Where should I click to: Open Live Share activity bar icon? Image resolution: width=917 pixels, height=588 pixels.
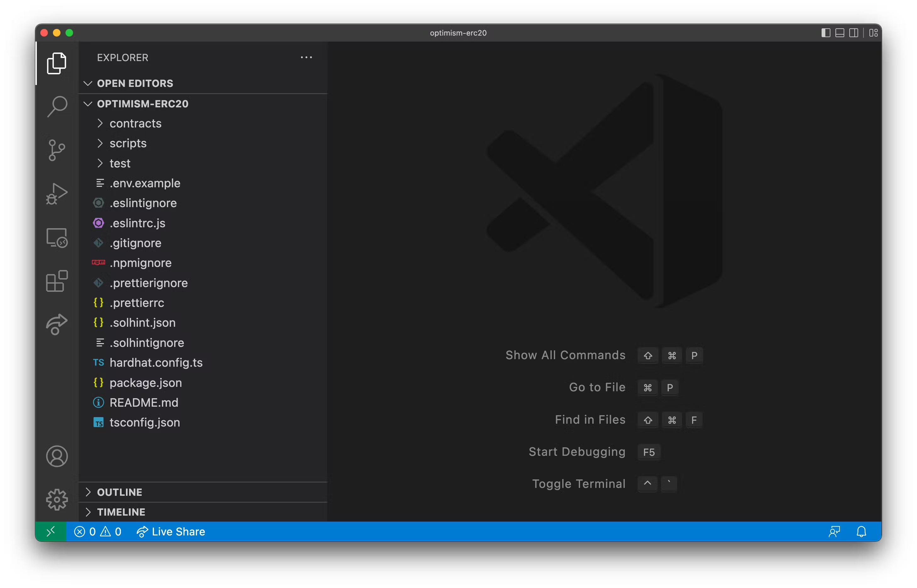tap(57, 324)
